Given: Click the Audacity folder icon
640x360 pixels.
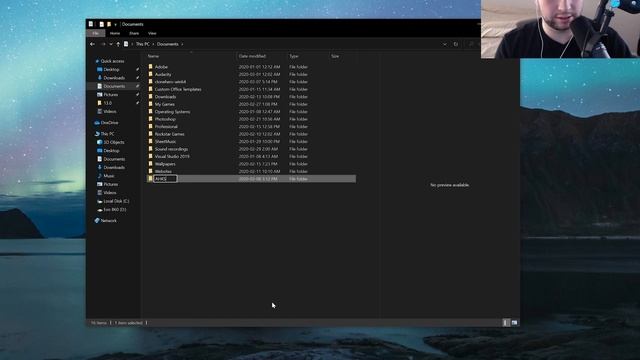Looking at the screenshot, I should [x=150, y=74].
